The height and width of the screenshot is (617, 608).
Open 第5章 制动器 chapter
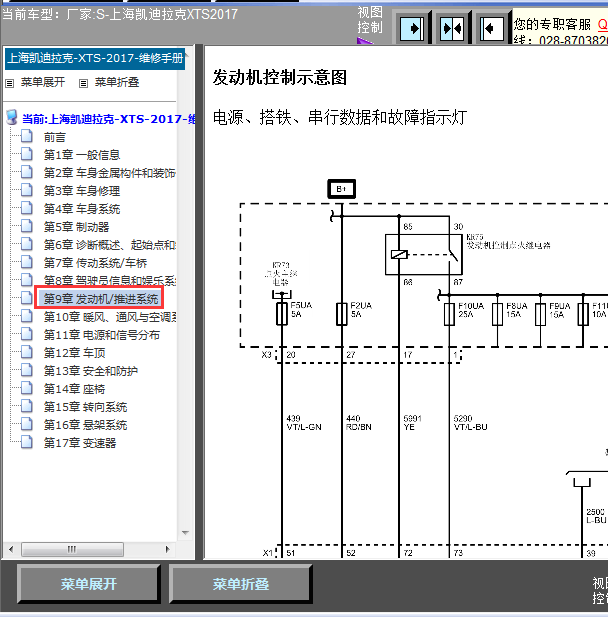coord(76,227)
